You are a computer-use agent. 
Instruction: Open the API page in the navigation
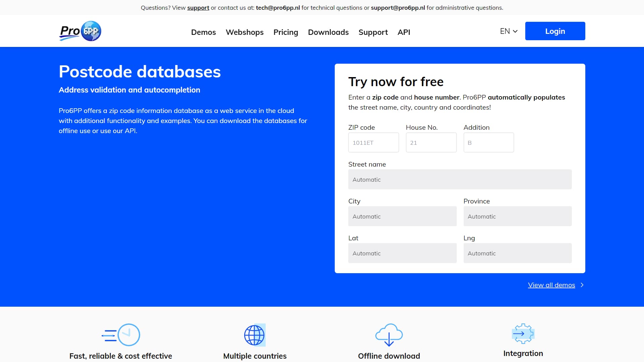pyautogui.click(x=404, y=32)
